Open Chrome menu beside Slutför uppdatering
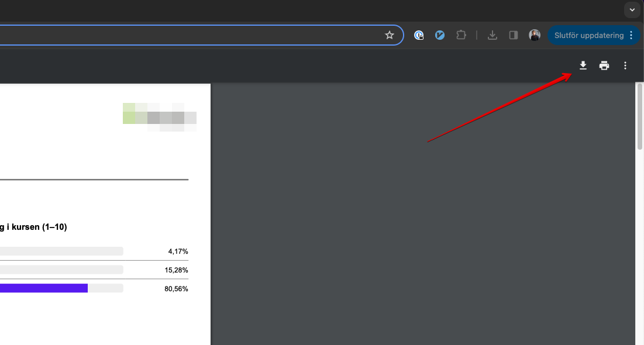The width and height of the screenshot is (644, 345). coord(631,35)
